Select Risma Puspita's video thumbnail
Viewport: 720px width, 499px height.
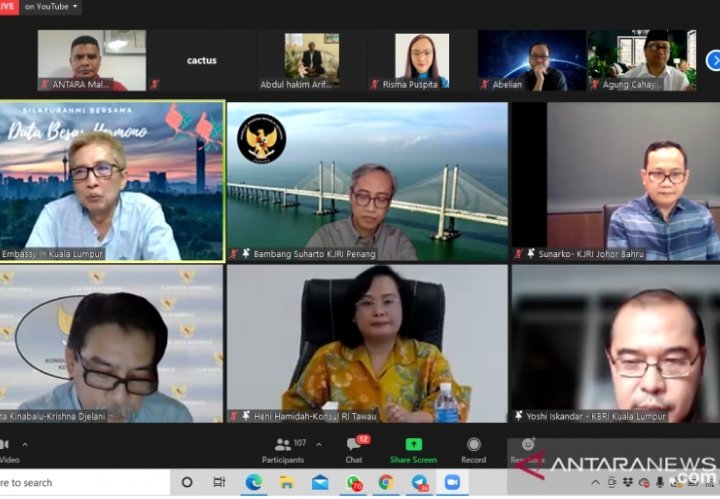[x=421, y=60]
